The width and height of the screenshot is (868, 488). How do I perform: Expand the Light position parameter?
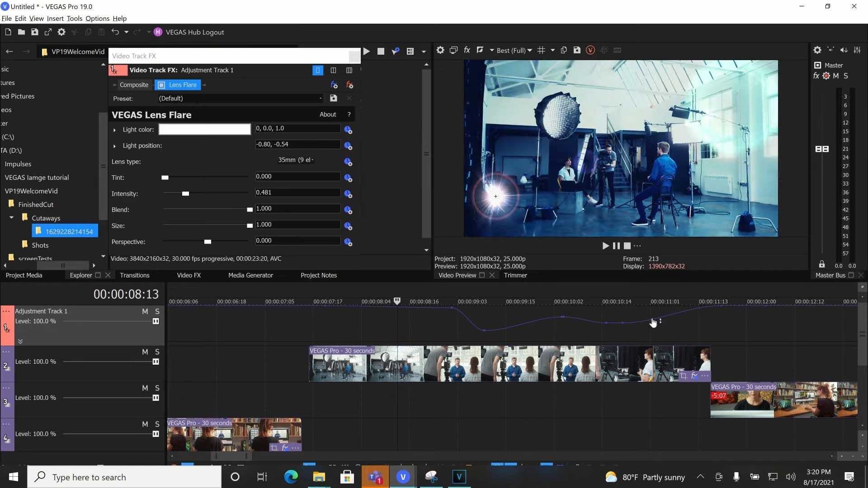pyautogui.click(x=114, y=146)
